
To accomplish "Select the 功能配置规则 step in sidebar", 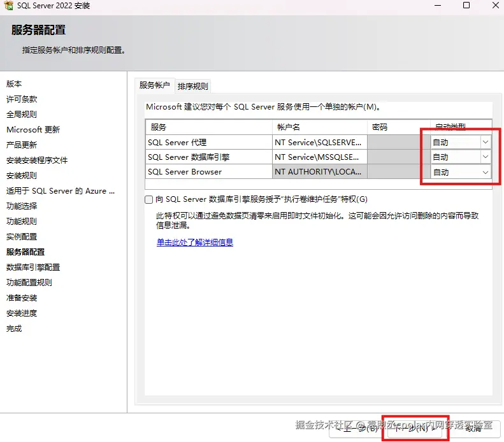I will (x=29, y=283).
